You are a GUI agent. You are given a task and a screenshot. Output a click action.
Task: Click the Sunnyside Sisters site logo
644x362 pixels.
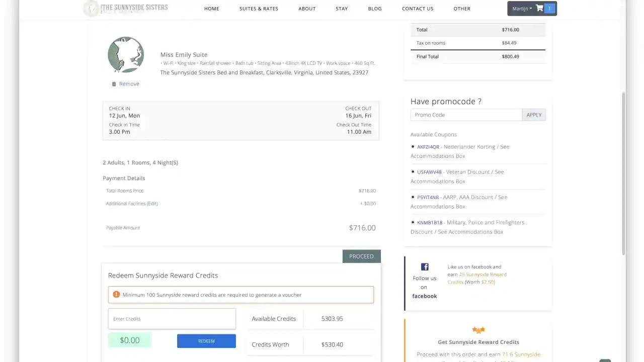pyautogui.click(x=126, y=8)
